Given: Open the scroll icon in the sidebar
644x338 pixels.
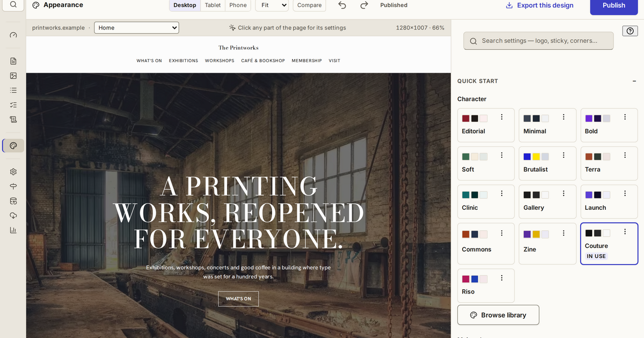Looking at the screenshot, I should (x=13, y=119).
